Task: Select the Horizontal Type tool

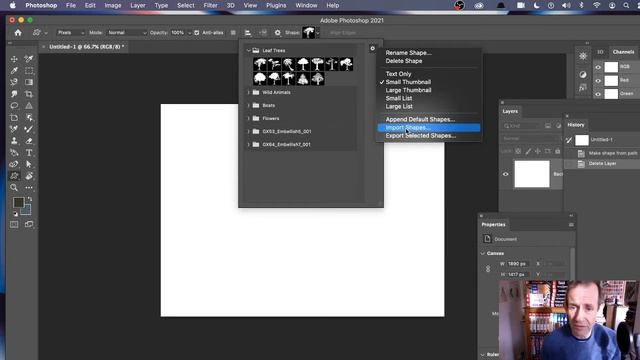Action: [29, 153]
